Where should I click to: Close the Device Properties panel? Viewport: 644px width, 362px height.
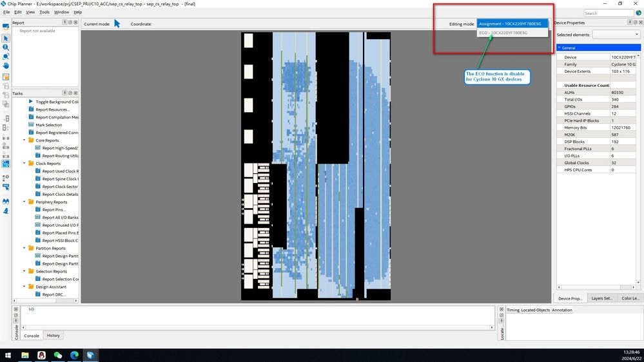640,22
